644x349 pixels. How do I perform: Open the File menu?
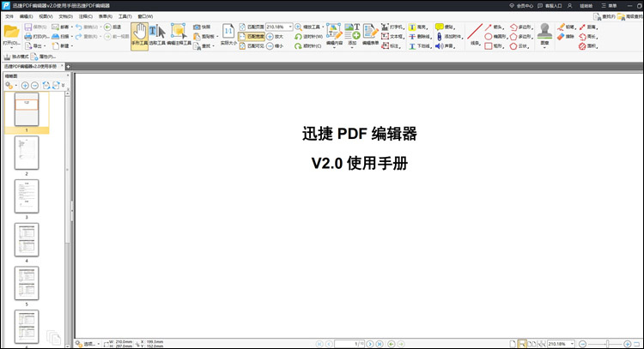[9, 16]
